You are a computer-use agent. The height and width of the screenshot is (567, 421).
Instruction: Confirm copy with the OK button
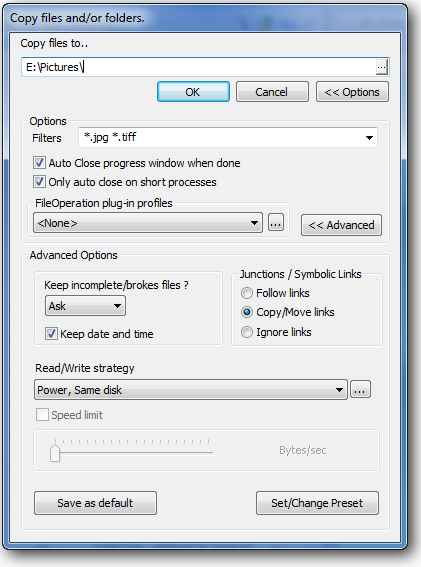click(193, 92)
